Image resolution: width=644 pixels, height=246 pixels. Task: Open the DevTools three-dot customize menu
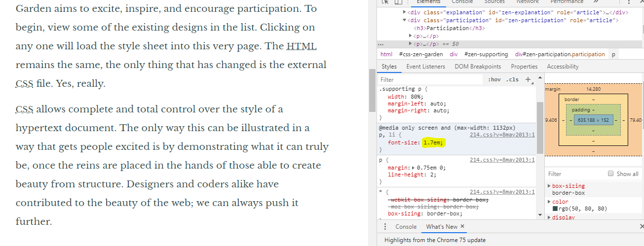coord(629,2)
